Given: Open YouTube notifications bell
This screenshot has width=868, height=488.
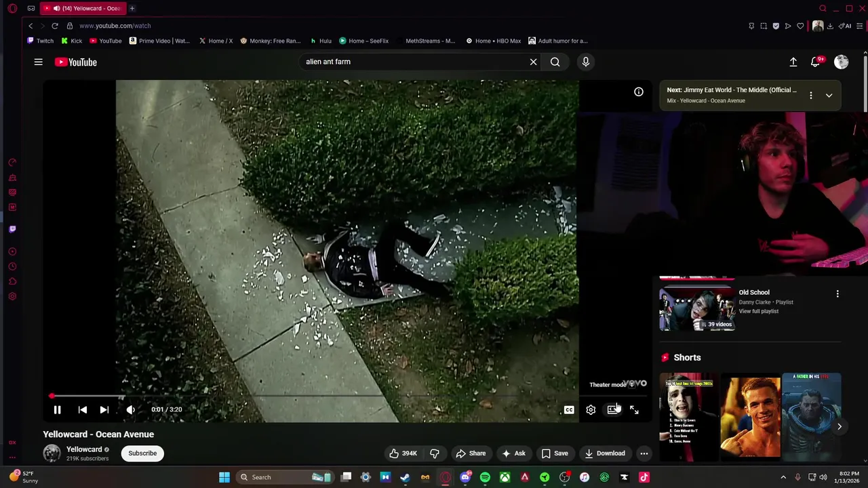Looking at the screenshot, I should pos(816,62).
